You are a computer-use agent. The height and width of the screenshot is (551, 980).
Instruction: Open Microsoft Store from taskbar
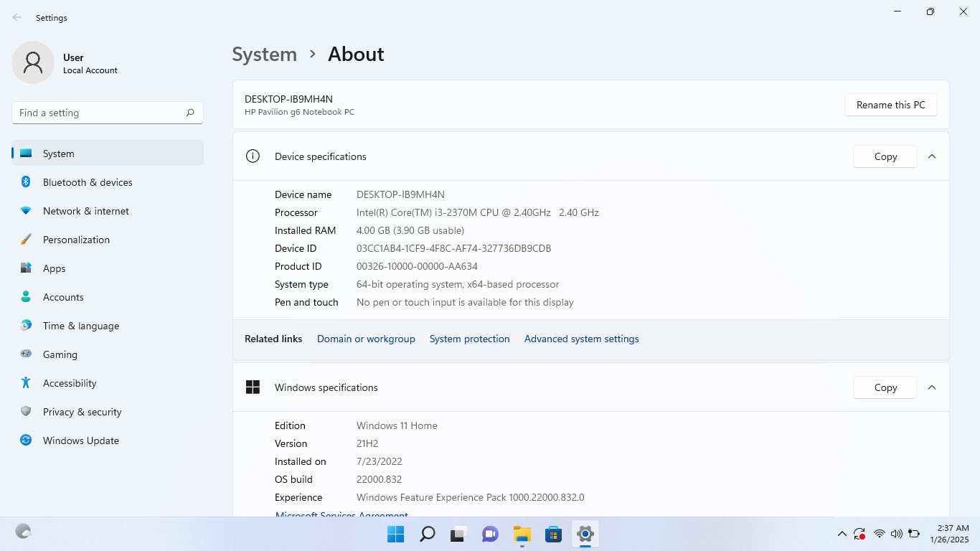coord(553,534)
